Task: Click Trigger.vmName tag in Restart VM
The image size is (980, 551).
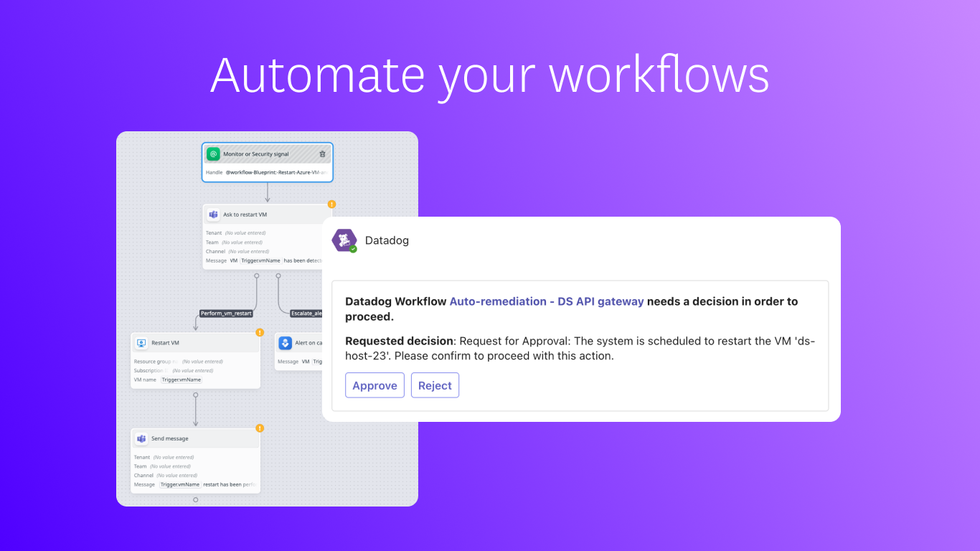Action: [x=182, y=380]
